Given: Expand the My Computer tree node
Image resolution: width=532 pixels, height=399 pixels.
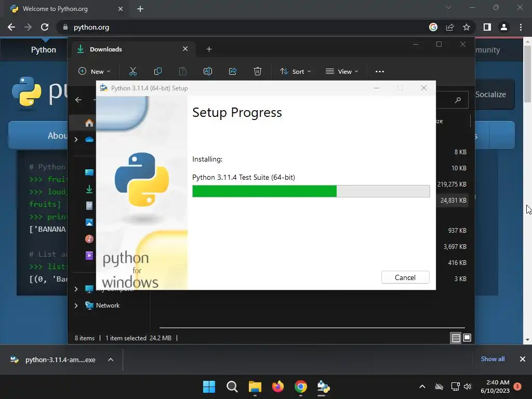Looking at the screenshot, I should [x=76, y=289].
